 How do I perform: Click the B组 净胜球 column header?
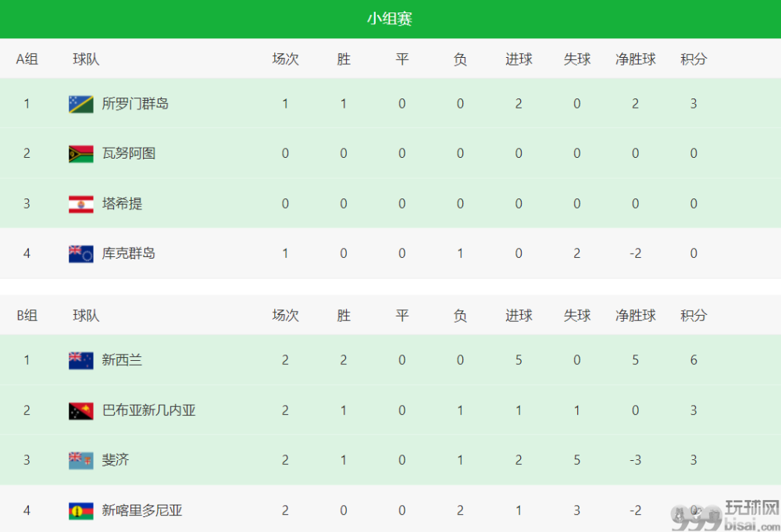click(635, 316)
